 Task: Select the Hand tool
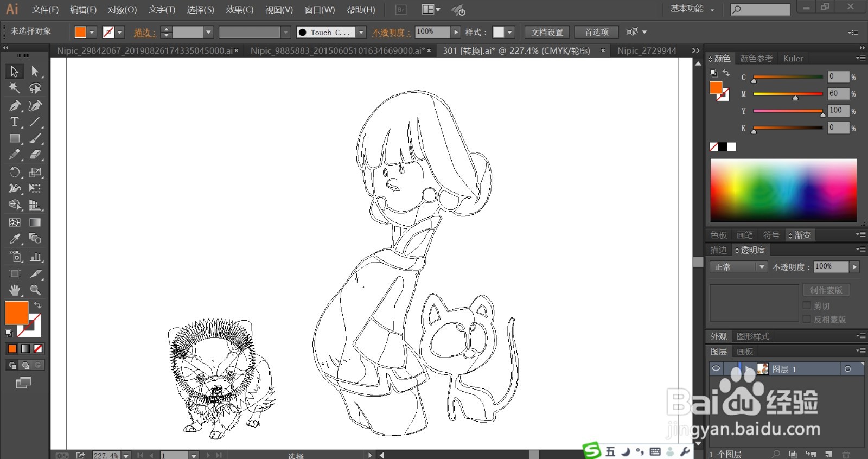(15, 290)
